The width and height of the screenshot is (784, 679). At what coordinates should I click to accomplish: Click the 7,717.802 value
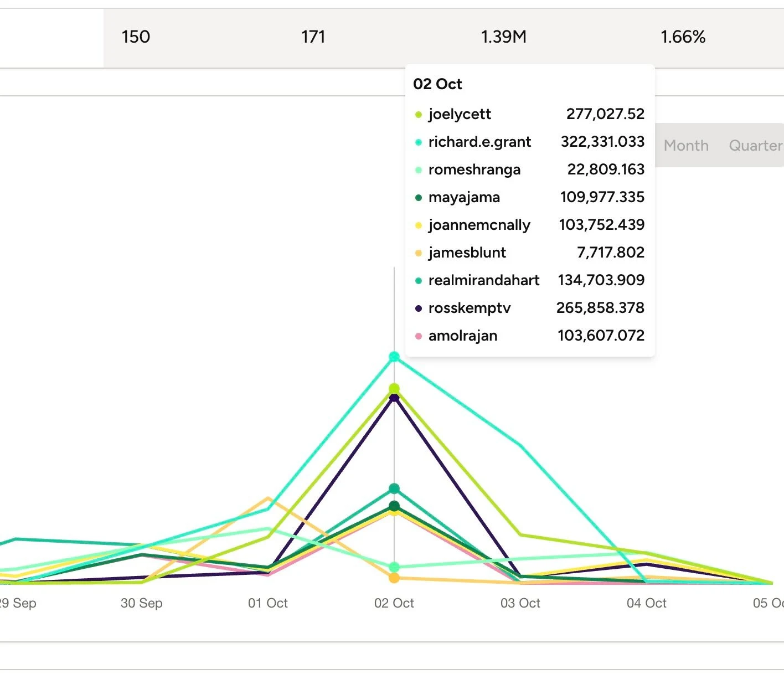click(x=611, y=253)
